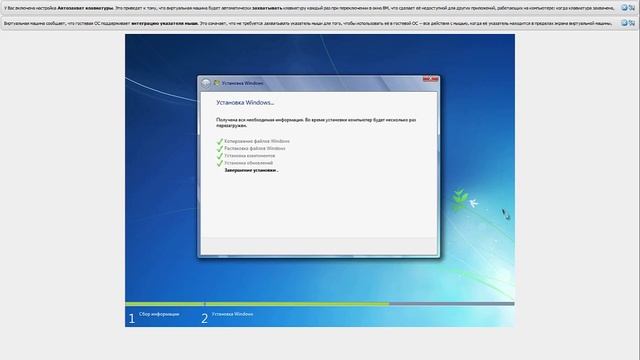This screenshot has width=640, height=360.
Task: Close the Установка Windows dialog
Action: [x=430, y=79]
